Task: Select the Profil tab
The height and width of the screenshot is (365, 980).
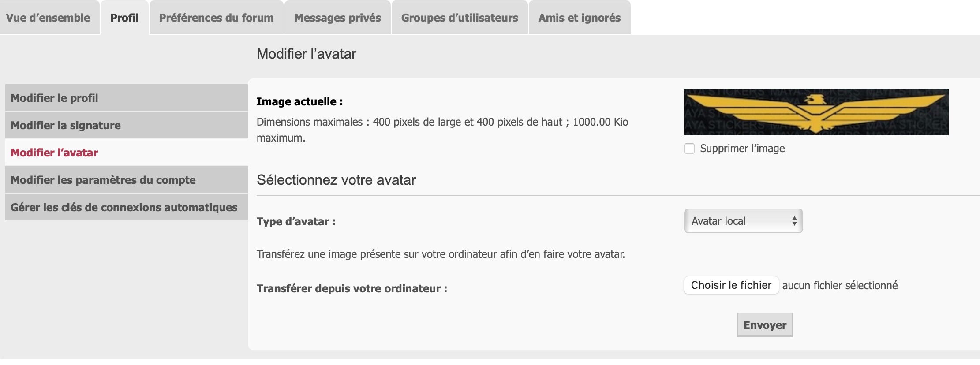Action: point(124,18)
